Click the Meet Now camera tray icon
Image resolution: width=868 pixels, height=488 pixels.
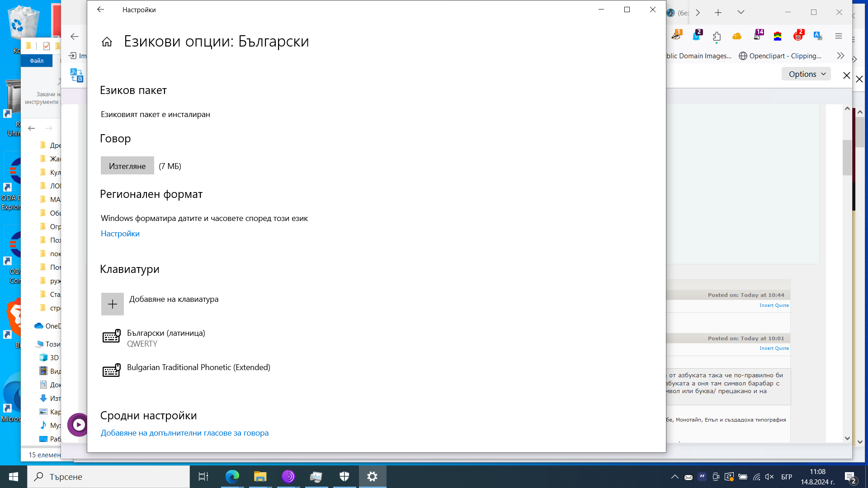coord(716,477)
